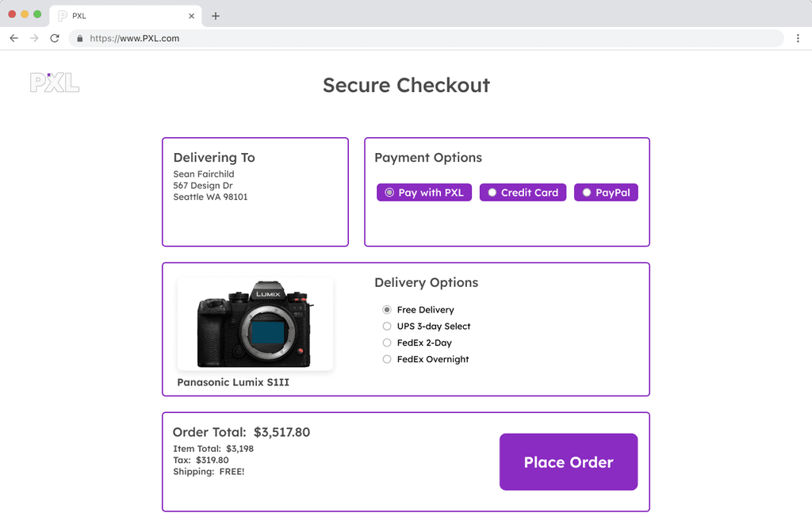Select Pay with PXL payment option
This screenshot has height=528, width=812.
coord(424,193)
